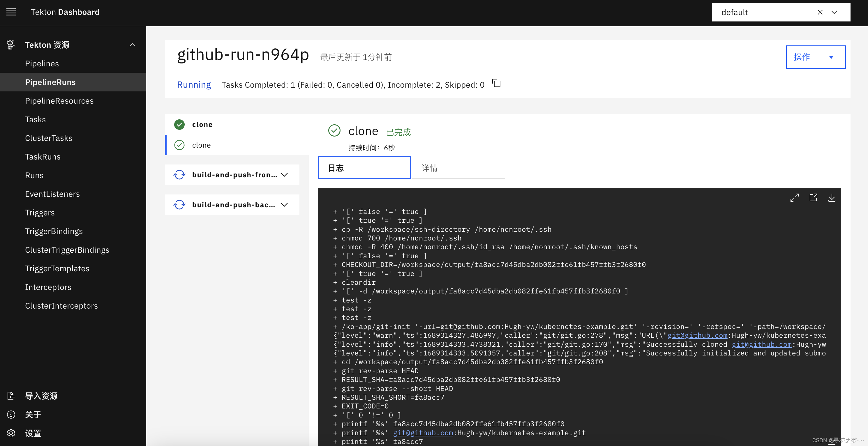Click the clone task completed checkmark icon

(x=180, y=124)
